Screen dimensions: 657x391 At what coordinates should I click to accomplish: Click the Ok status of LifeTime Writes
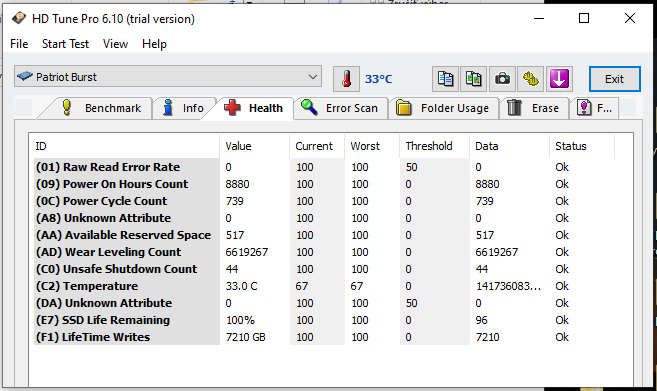562,337
